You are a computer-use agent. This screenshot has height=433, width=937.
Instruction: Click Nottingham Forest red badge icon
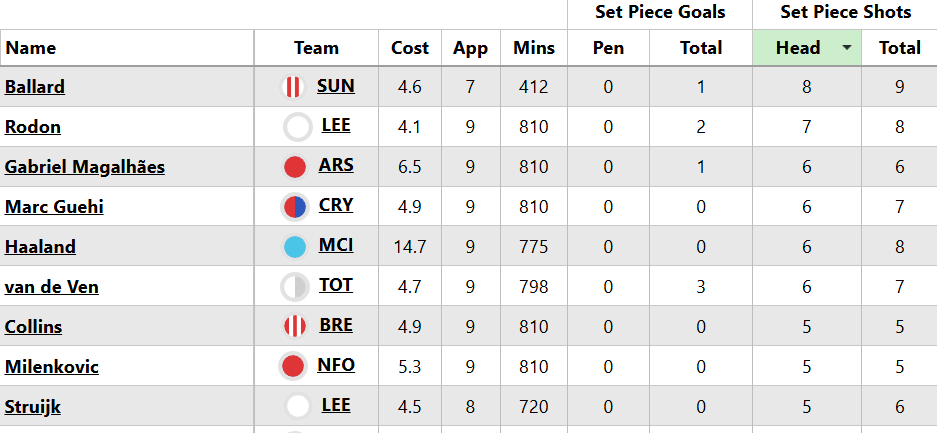[293, 366]
